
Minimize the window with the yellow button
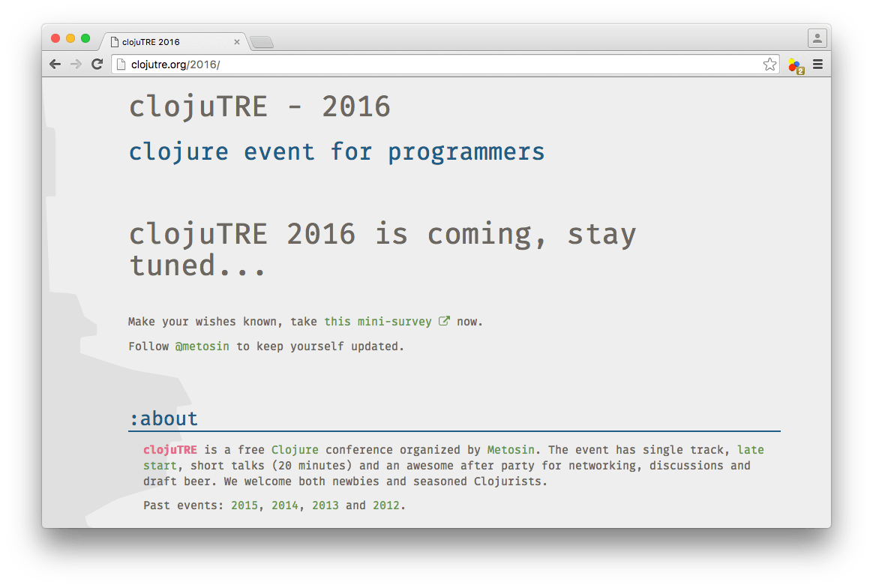coord(70,38)
